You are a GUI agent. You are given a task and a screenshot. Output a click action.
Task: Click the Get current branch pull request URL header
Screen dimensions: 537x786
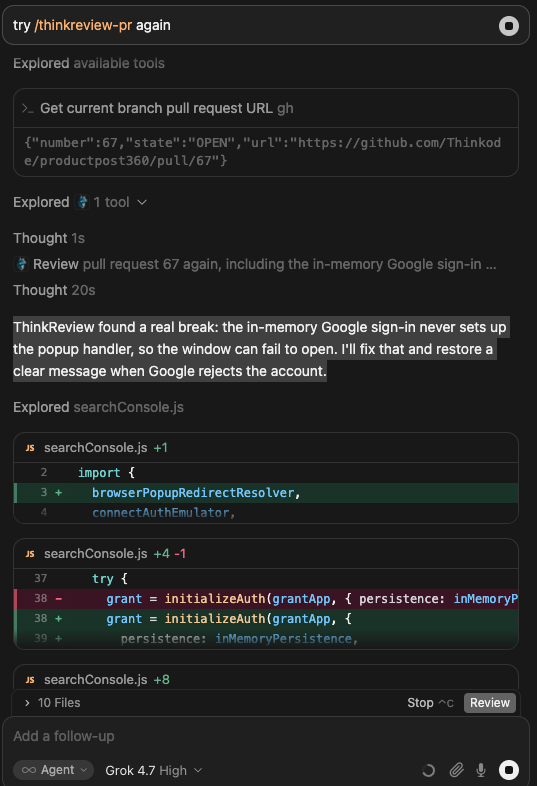tap(266, 108)
